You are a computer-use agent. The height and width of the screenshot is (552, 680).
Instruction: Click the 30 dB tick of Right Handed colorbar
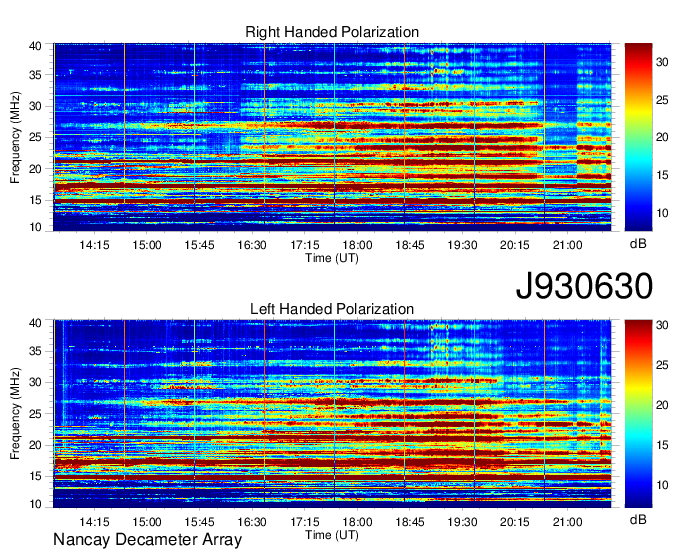pyautogui.click(x=662, y=62)
